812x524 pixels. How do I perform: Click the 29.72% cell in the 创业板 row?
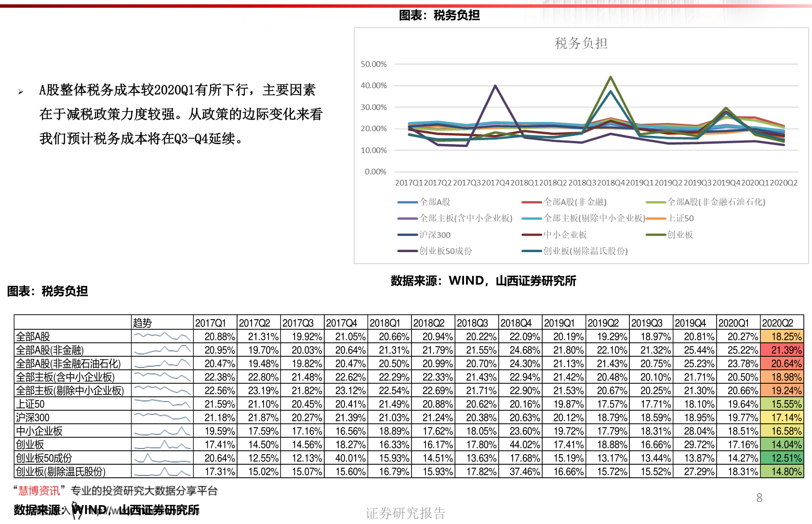point(695,444)
